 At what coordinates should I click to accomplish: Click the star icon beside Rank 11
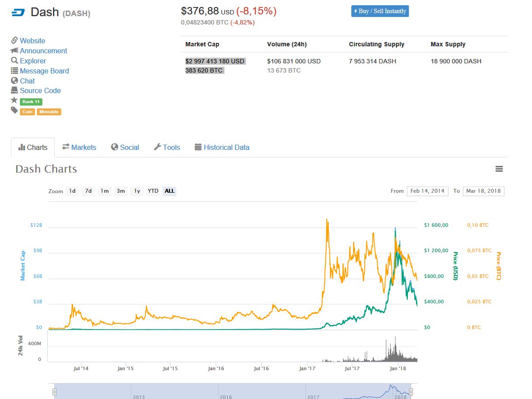(x=14, y=101)
